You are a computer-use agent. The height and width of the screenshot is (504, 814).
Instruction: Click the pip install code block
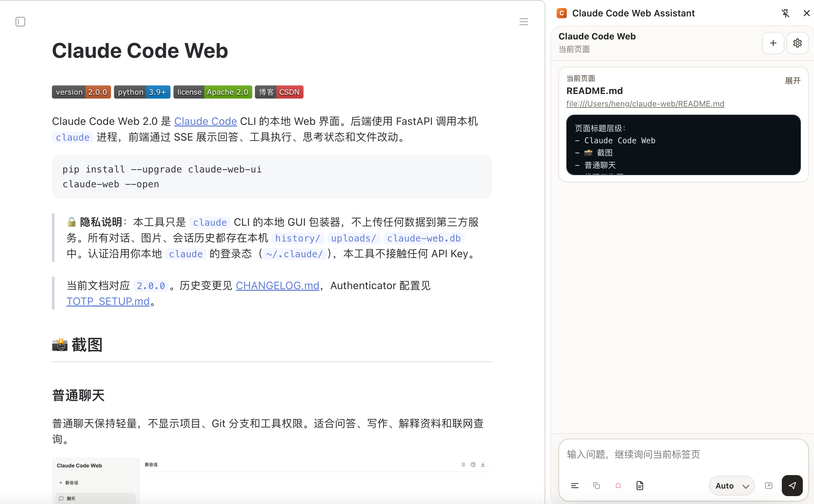tap(272, 177)
